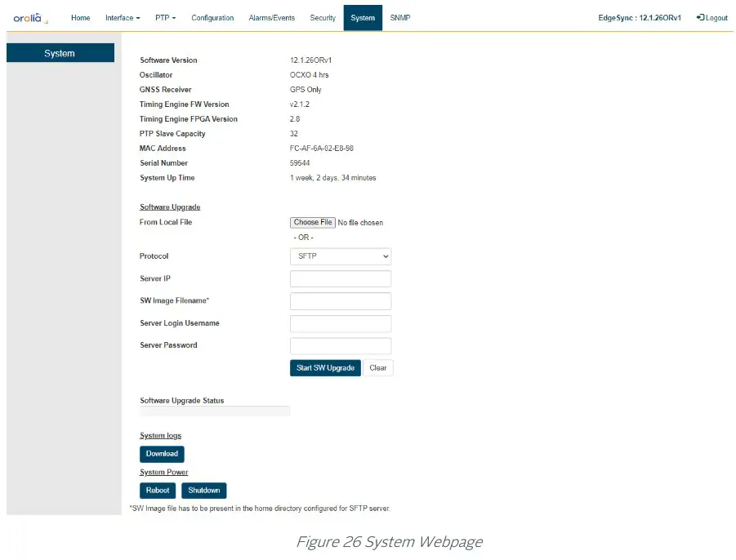Image resolution: width=736 pixels, height=560 pixels.
Task: Click software version value 12.1.26ORv1
Action: (x=310, y=60)
